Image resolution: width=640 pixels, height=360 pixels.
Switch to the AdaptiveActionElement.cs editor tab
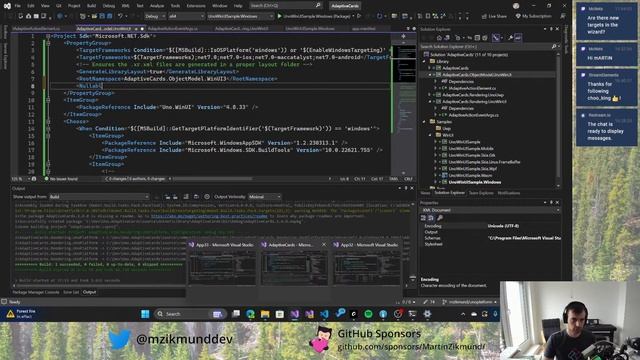[x=36, y=29]
